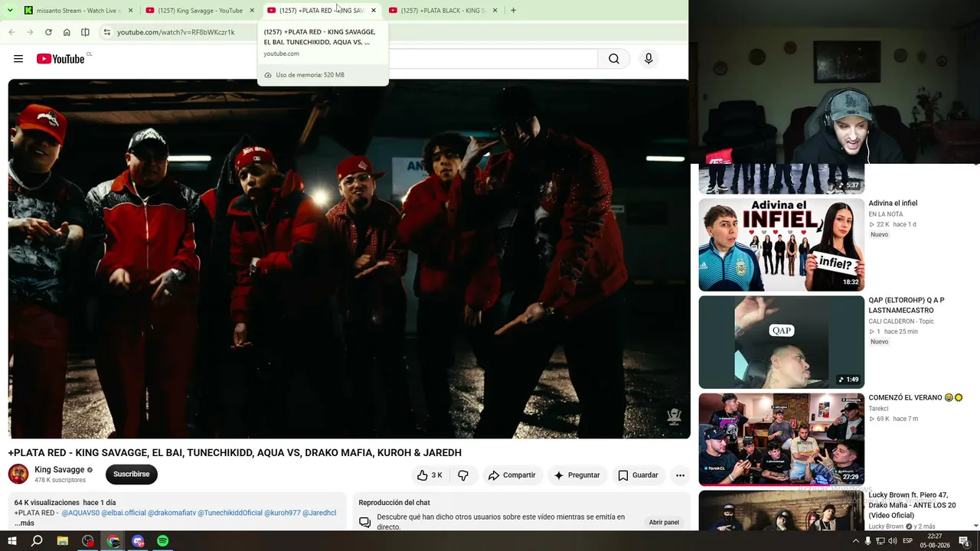
Task: Open File Explorer from the taskbar
Action: (63, 541)
